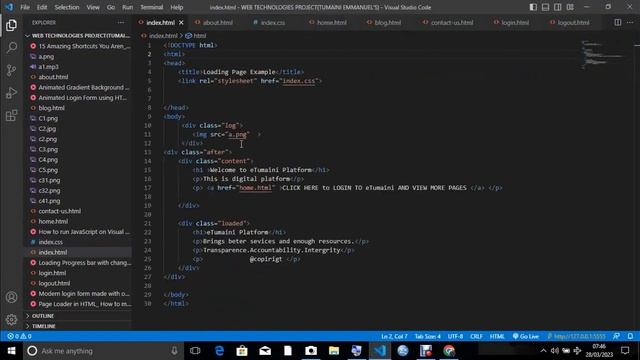
Task: Change UTF-8 file encoding
Action: click(x=455, y=336)
